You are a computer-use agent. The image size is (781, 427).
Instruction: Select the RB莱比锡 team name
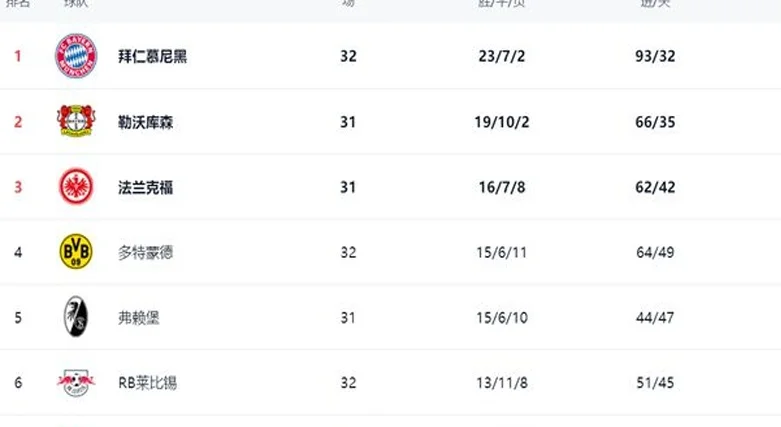coord(147,383)
